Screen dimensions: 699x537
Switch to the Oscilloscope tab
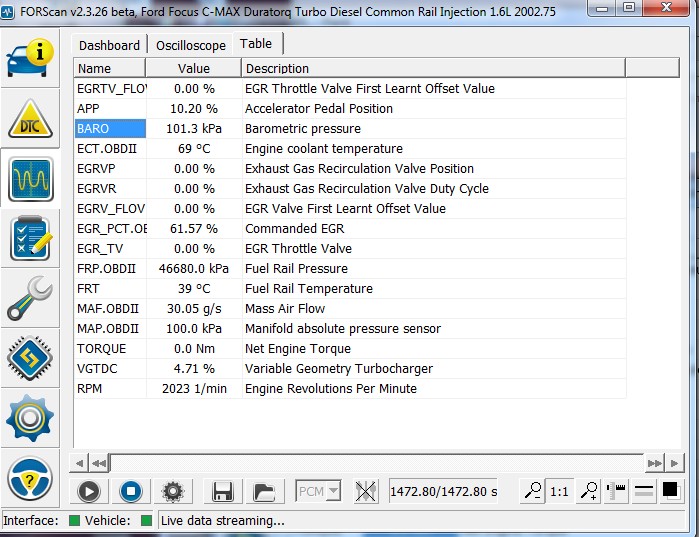(x=190, y=45)
